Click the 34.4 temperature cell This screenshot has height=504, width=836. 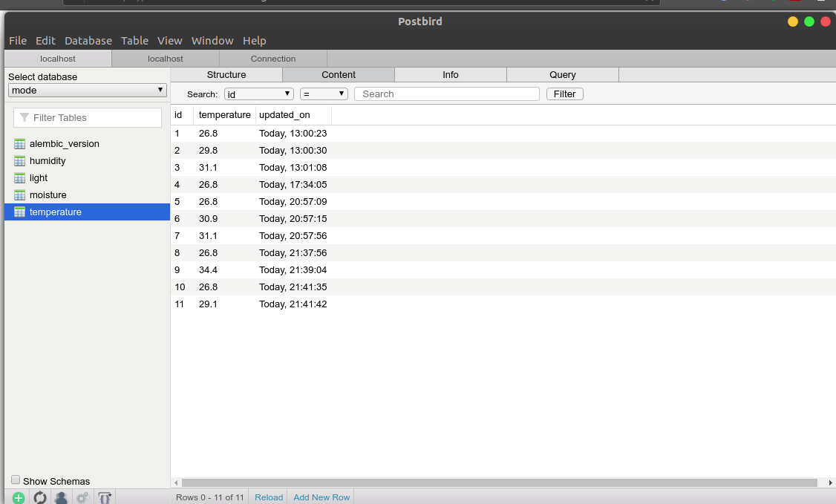click(x=208, y=270)
